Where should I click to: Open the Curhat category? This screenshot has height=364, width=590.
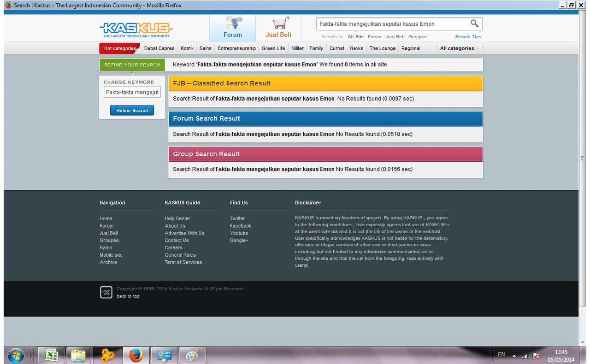click(x=337, y=48)
